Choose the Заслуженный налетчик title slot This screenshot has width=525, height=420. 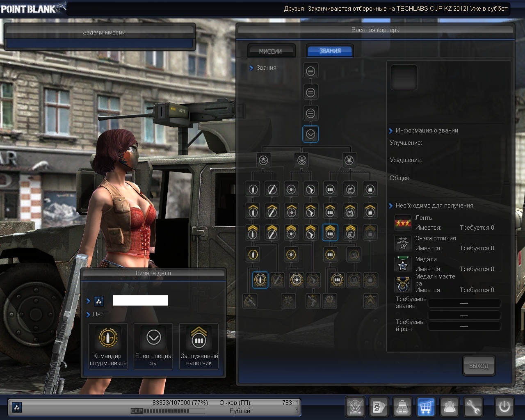pos(199,346)
